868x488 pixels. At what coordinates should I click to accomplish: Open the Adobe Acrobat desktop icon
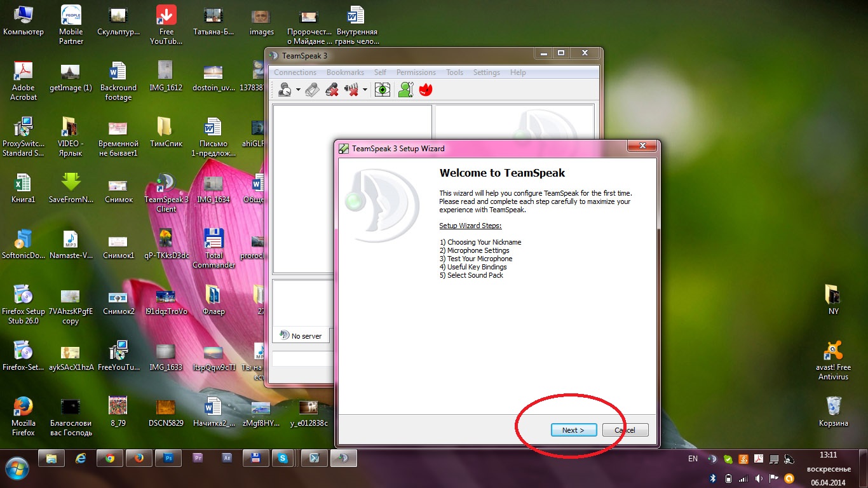pyautogui.click(x=24, y=81)
